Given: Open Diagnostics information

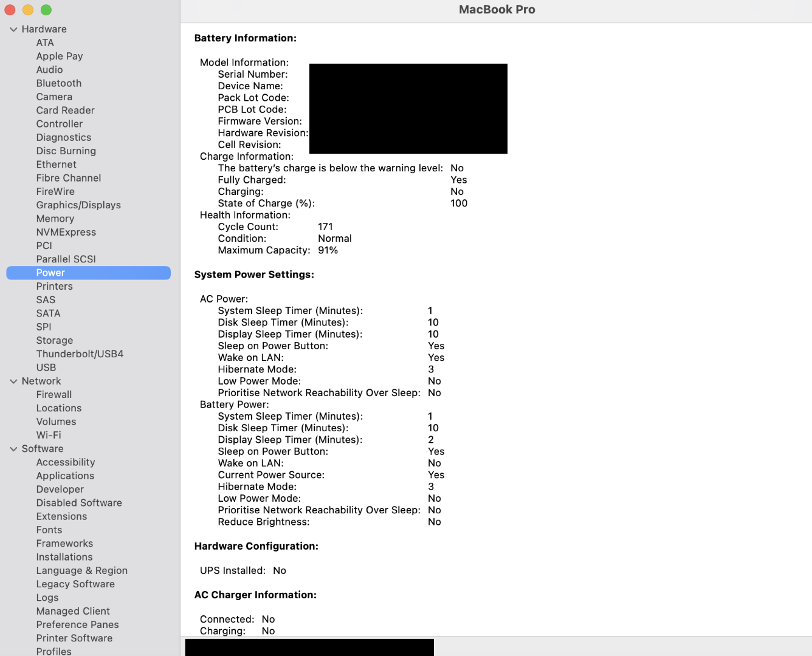Looking at the screenshot, I should pyautogui.click(x=63, y=137).
